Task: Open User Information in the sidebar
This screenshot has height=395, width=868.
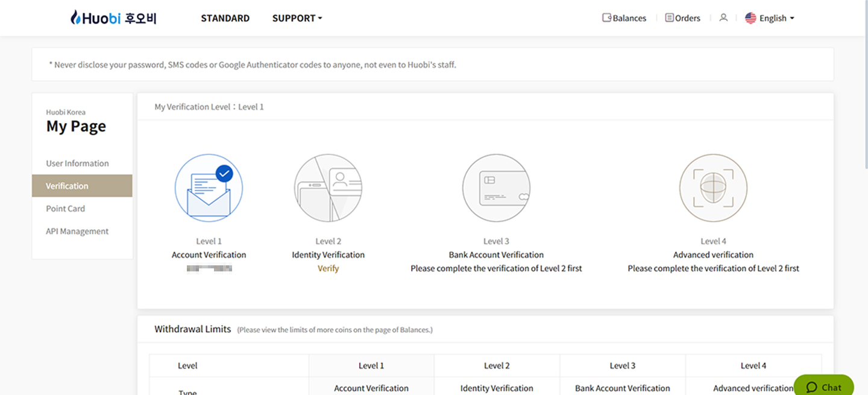Action: point(77,163)
